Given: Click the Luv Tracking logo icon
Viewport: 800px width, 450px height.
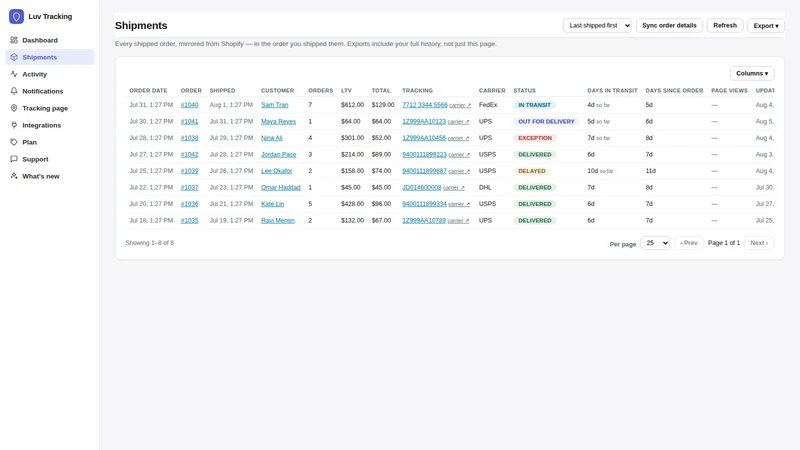Looking at the screenshot, I should coord(16,16).
